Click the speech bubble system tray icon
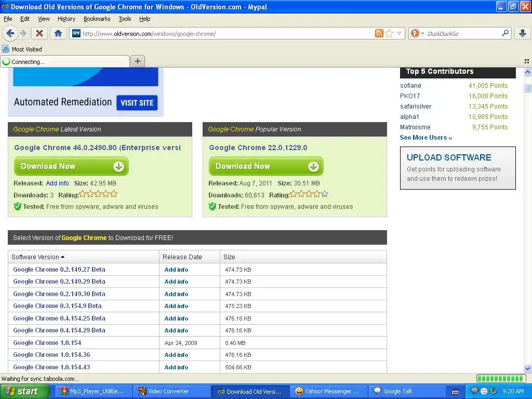This screenshot has height=399, width=532. (475, 391)
